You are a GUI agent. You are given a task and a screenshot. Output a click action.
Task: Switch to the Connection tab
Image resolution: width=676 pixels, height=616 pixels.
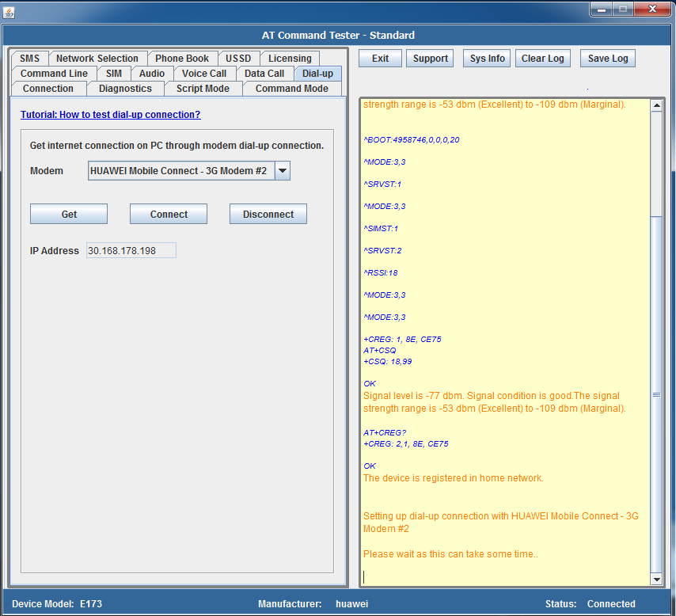coord(47,89)
